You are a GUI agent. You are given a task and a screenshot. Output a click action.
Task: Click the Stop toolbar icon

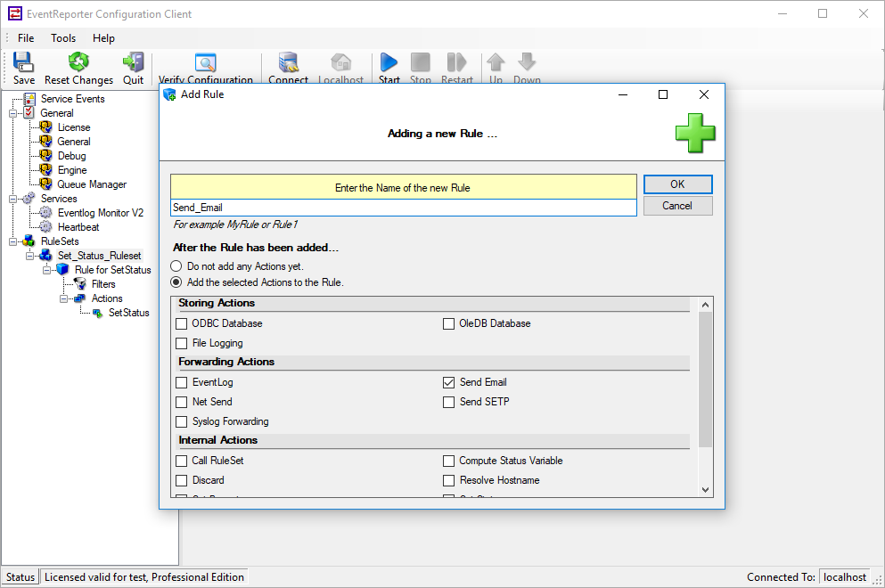pyautogui.click(x=420, y=62)
